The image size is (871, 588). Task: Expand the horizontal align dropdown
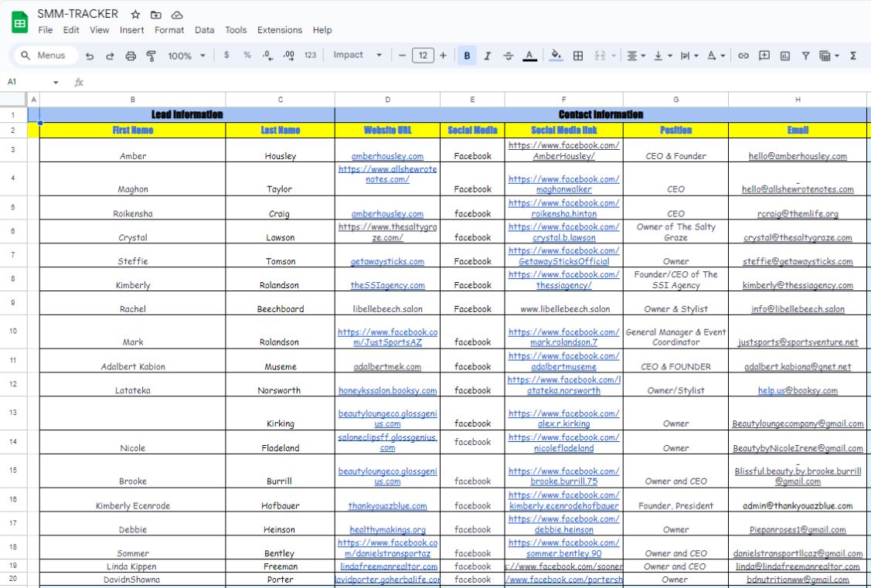tap(636, 56)
